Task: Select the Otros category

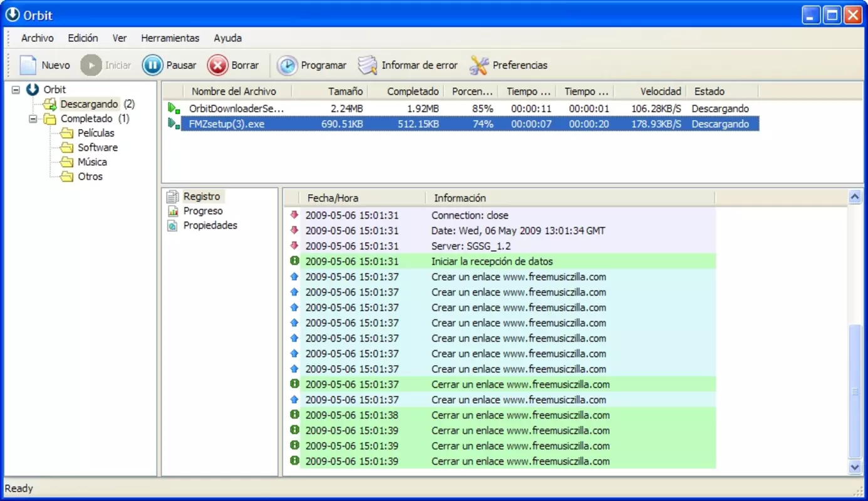Action: point(90,177)
